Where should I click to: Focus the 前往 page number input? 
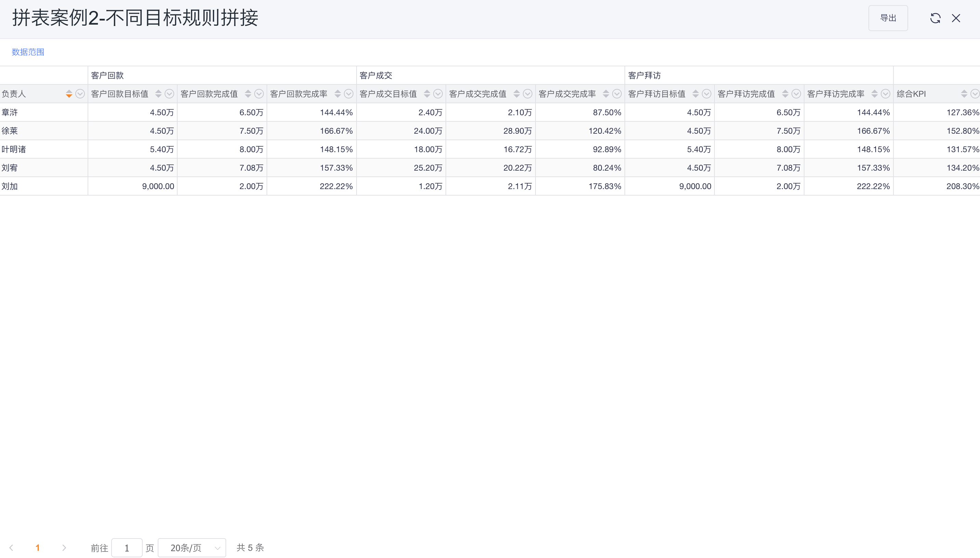pyautogui.click(x=127, y=548)
